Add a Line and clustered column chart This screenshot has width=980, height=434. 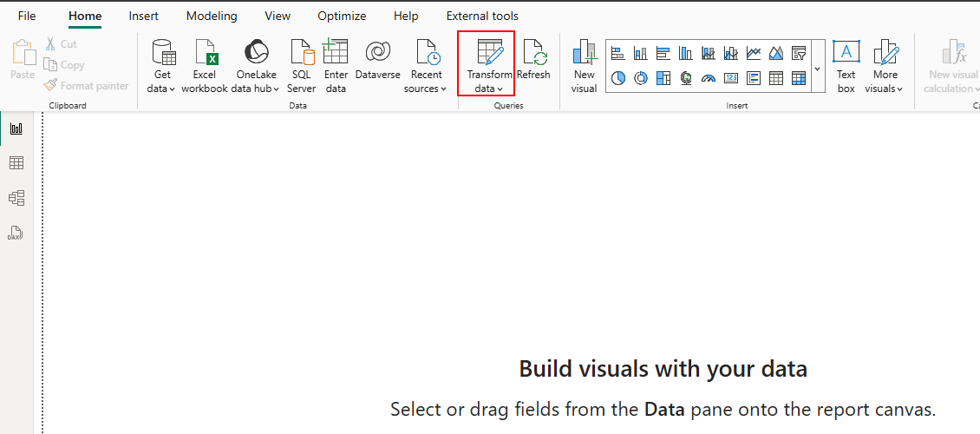click(x=730, y=53)
